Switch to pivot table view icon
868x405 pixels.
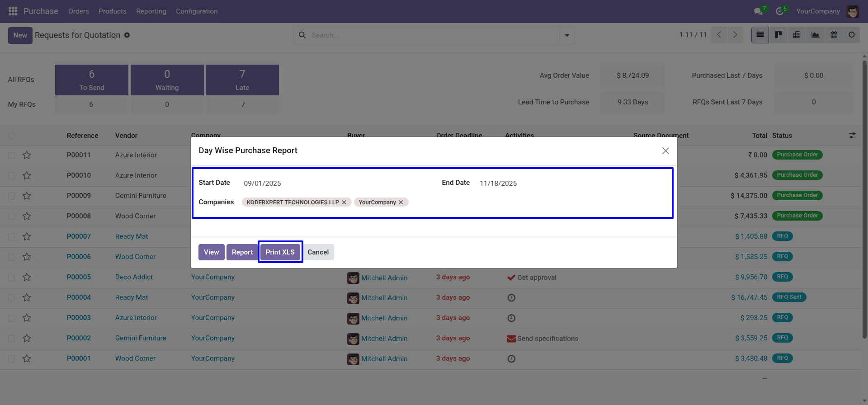coord(797,35)
